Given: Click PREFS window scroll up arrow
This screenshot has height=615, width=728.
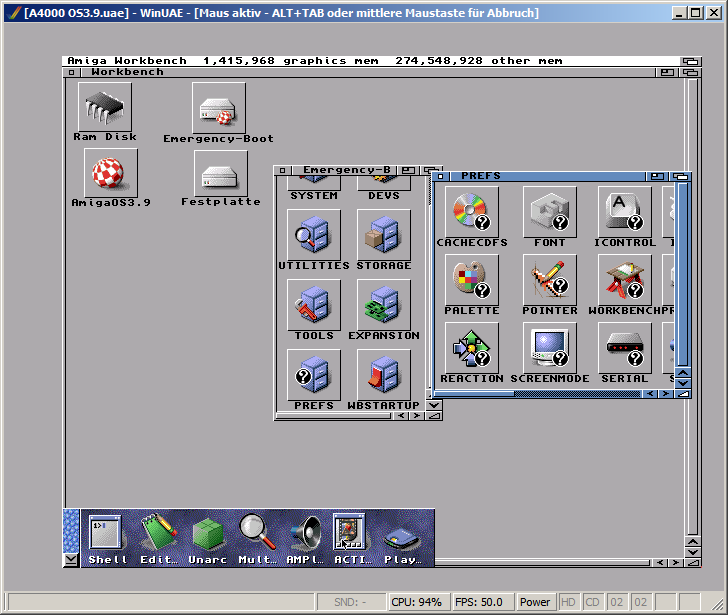Looking at the screenshot, I should point(682,373).
